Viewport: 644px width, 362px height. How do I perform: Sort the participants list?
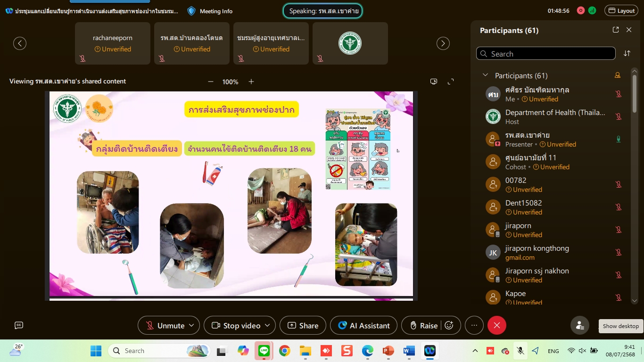(x=627, y=53)
